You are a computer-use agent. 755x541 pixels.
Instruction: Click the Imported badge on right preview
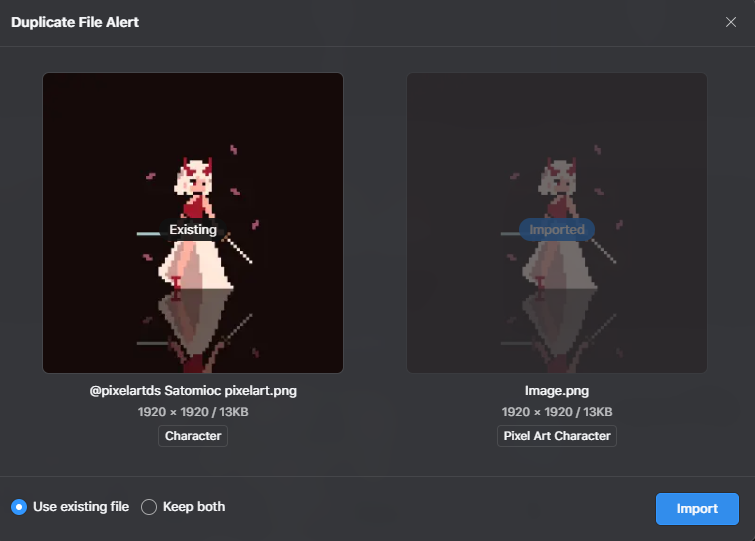pos(557,230)
